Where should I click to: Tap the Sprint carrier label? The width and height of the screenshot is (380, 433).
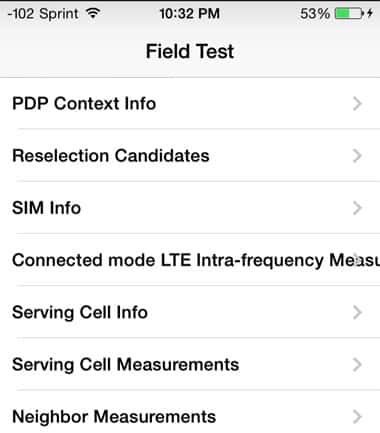pyautogui.click(x=59, y=14)
